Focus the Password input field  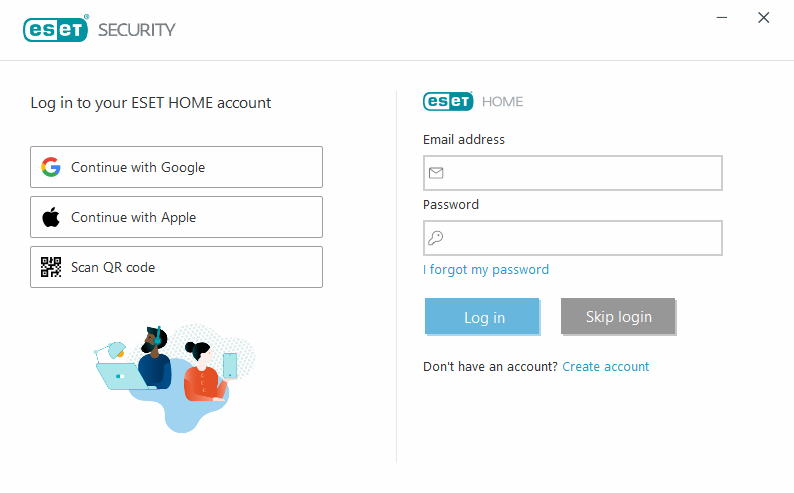coord(580,238)
